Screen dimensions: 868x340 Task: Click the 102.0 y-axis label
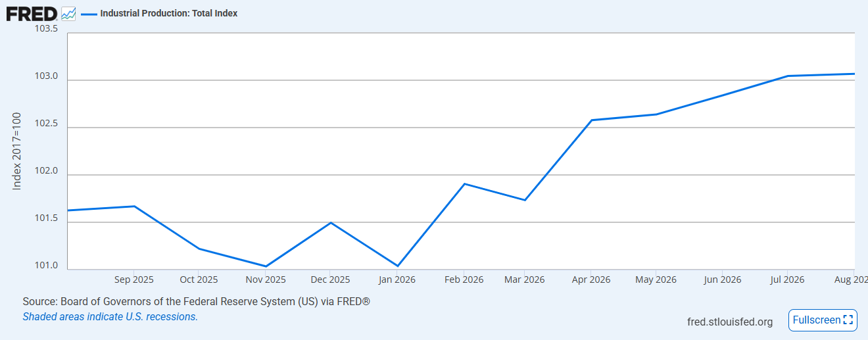[45, 172]
